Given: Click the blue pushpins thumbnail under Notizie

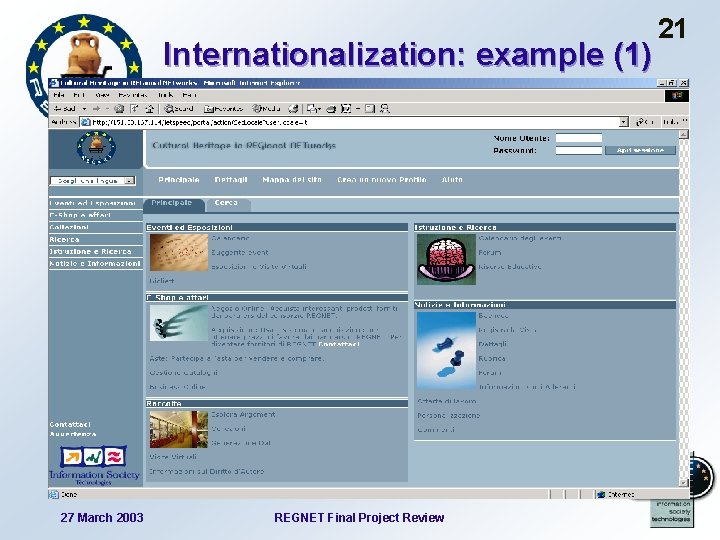Looking at the screenshot, I should point(446,351).
